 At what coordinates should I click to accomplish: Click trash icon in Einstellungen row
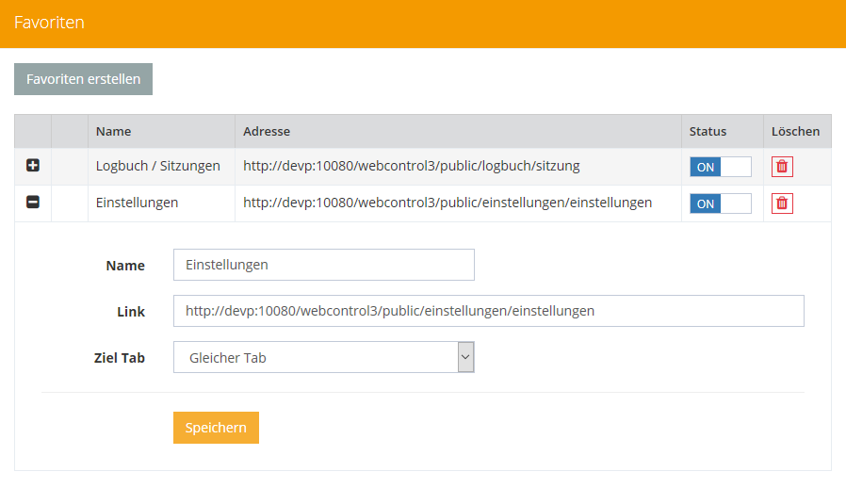[x=782, y=203]
